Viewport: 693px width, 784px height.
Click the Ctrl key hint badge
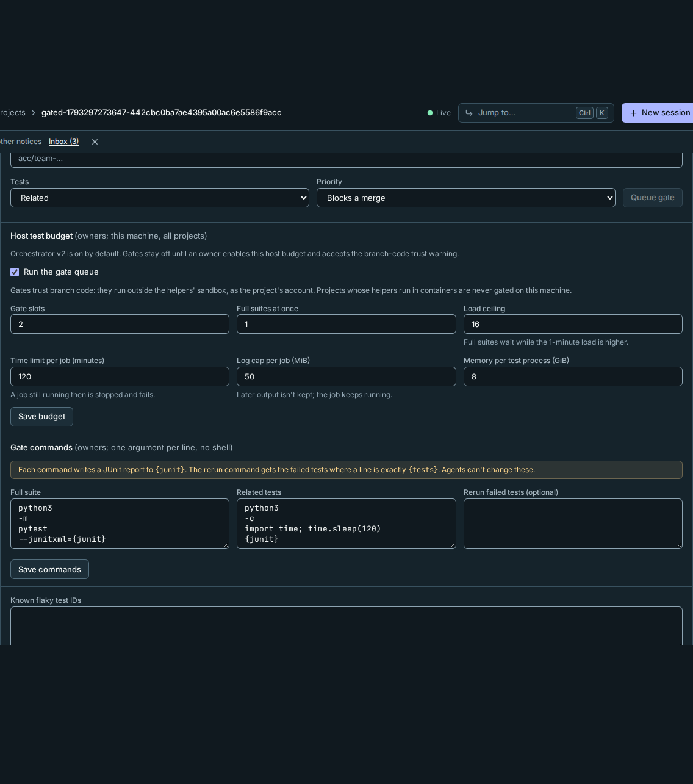[x=584, y=113]
